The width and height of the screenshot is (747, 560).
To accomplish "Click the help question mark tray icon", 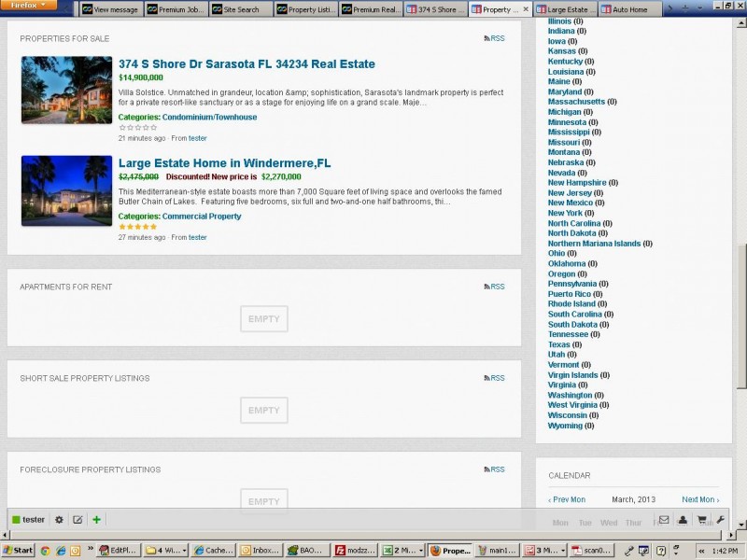I will click(x=661, y=551).
